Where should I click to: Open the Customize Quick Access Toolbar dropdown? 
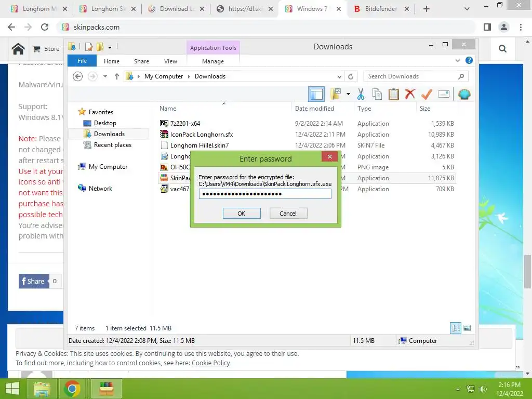110,47
